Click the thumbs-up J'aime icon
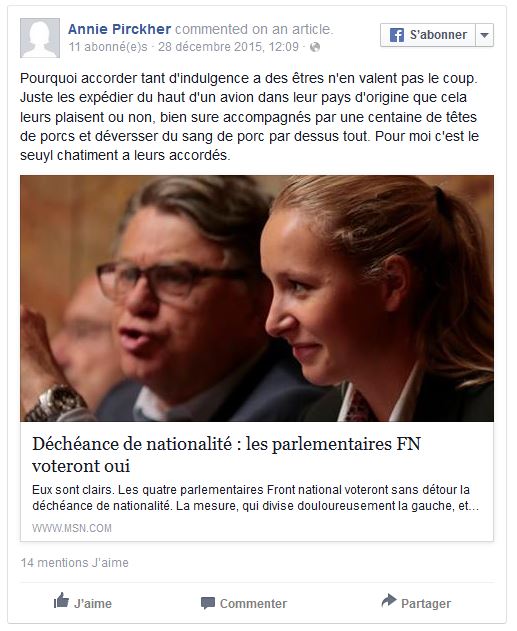 [61, 600]
